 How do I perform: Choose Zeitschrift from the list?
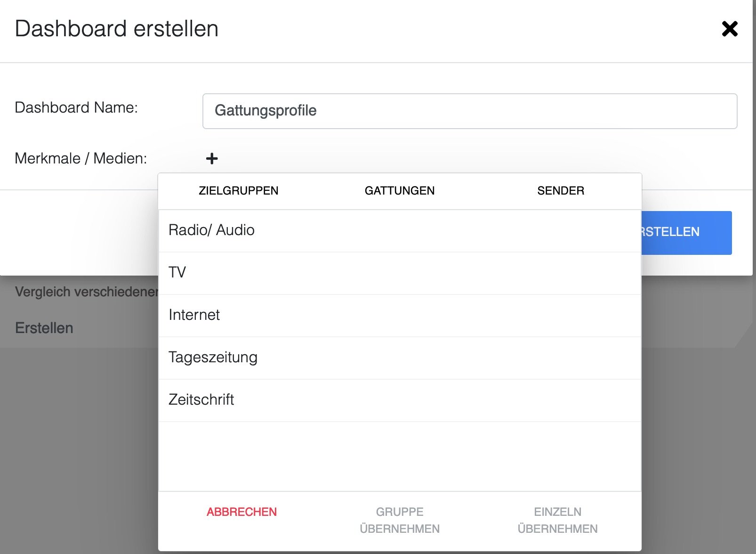click(x=201, y=400)
